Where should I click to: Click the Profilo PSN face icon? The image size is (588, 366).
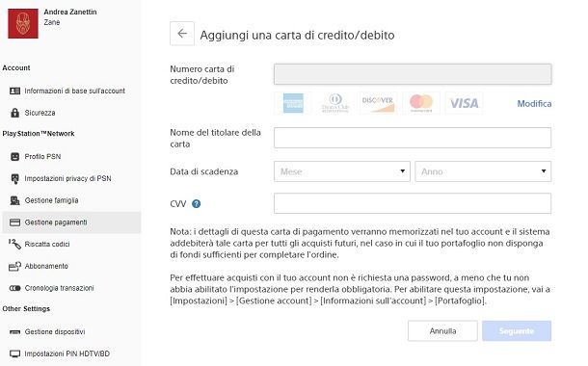click(14, 157)
